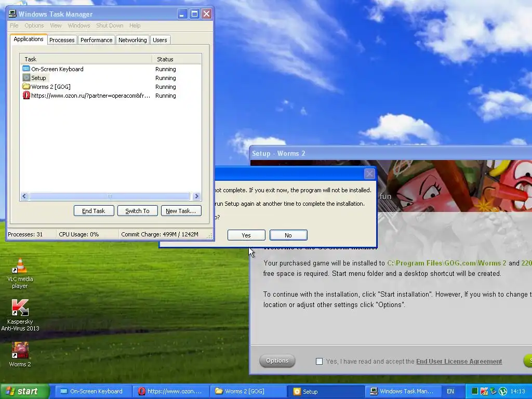The image size is (532, 399).
Task: Open the Worms 2 desktop shortcut
Action: click(x=20, y=355)
